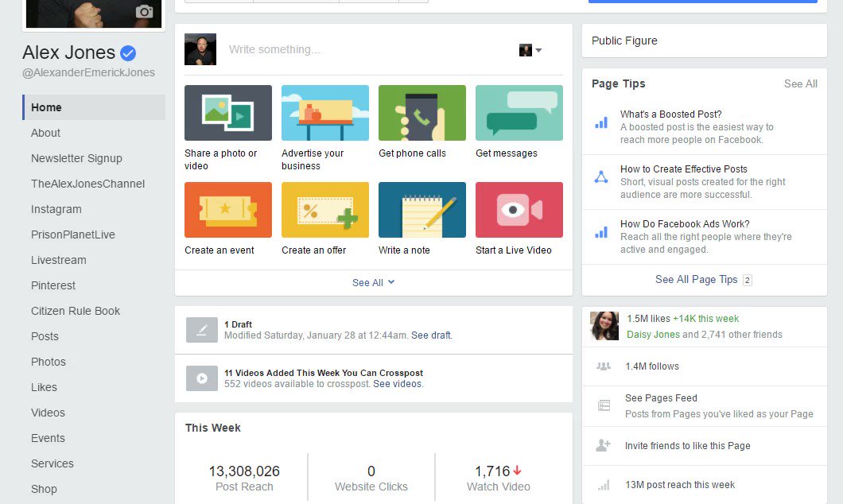
Task: Select Home in the page sidebar
Action: pyautogui.click(x=94, y=107)
